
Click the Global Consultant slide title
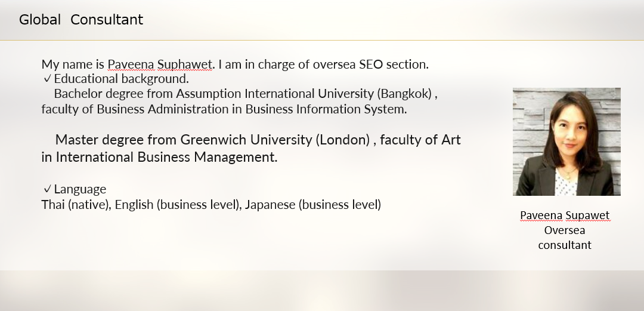[81, 20]
